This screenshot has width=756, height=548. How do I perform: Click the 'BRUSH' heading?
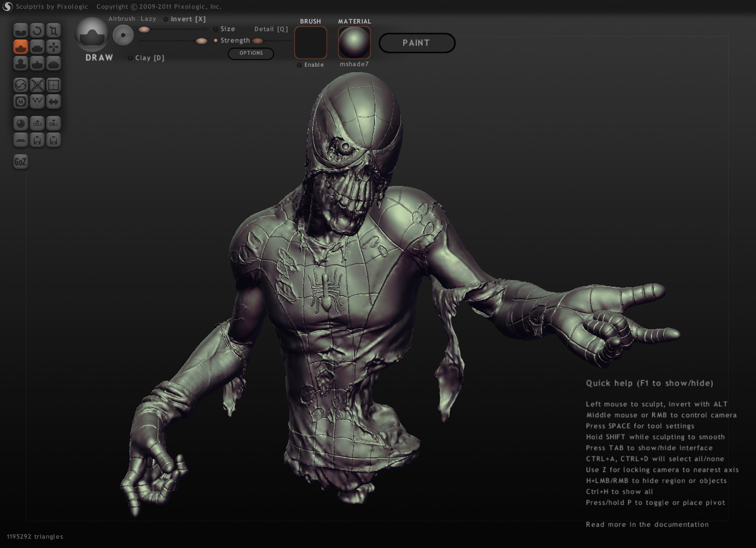pos(311,21)
